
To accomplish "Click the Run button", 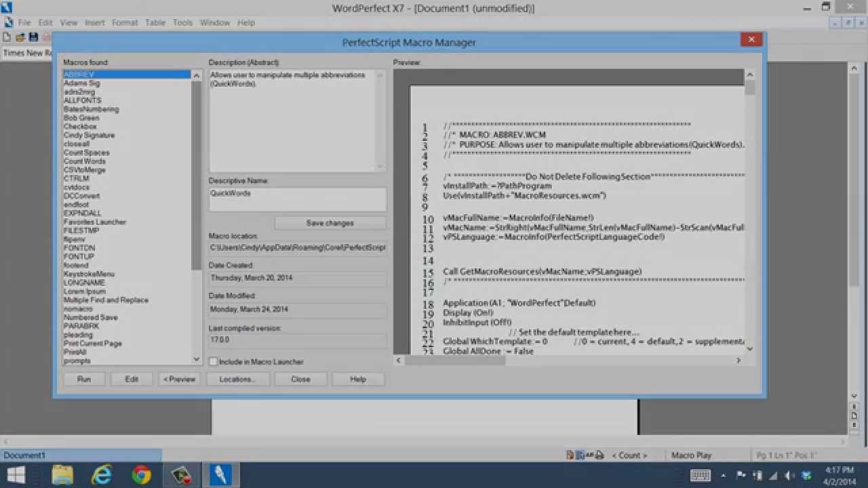I will (x=84, y=379).
